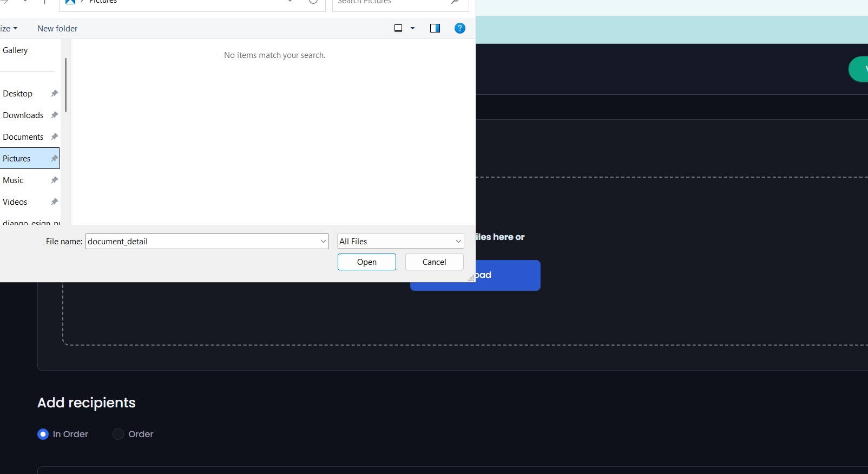
Task: Click the Help question mark icon
Action: 459,28
